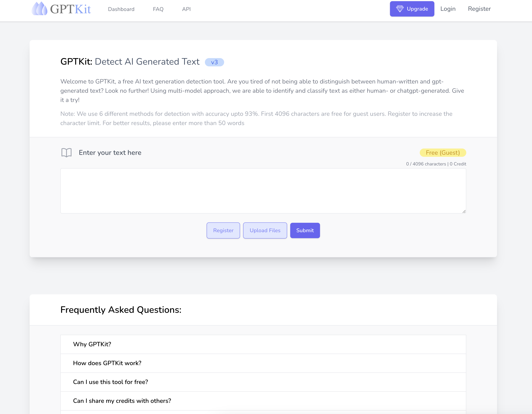Click the v3 version badge icon
The image size is (532, 414).
[215, 62]
